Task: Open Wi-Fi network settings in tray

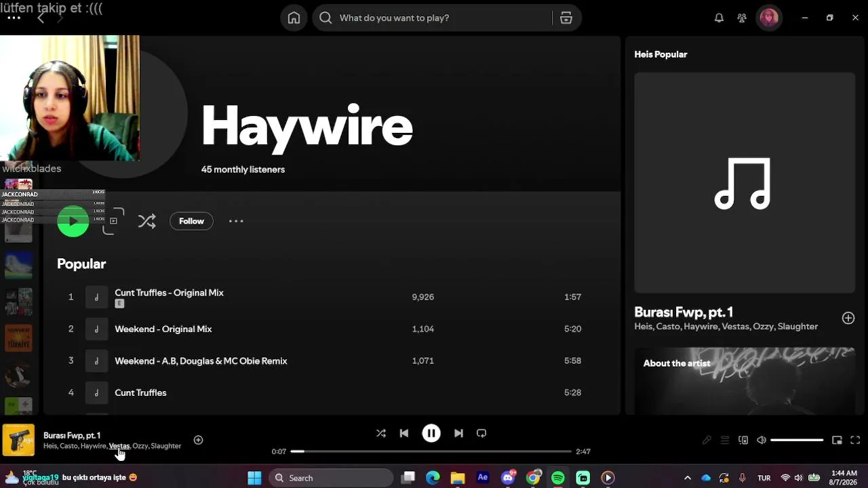Action: coord(785,478)
